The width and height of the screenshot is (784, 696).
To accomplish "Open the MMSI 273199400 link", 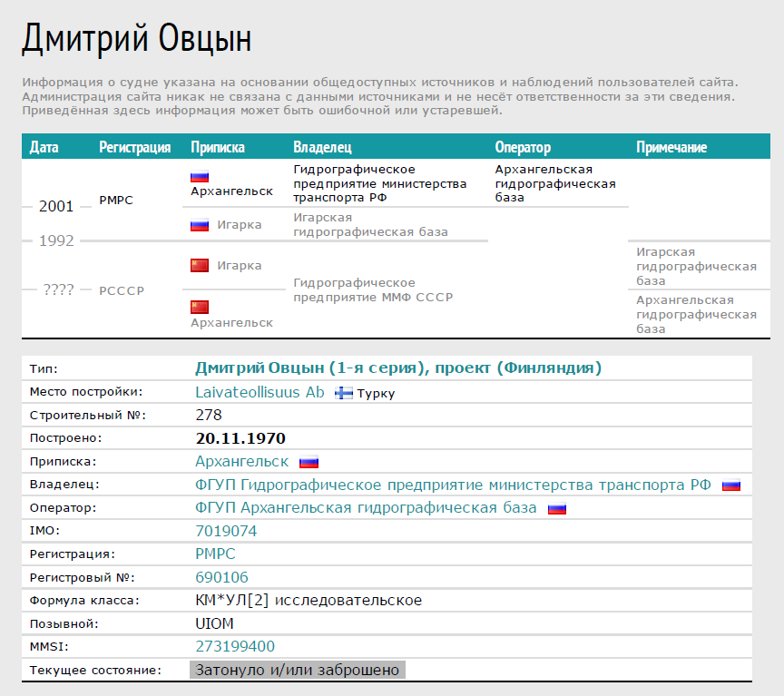I will pos(235,646).
